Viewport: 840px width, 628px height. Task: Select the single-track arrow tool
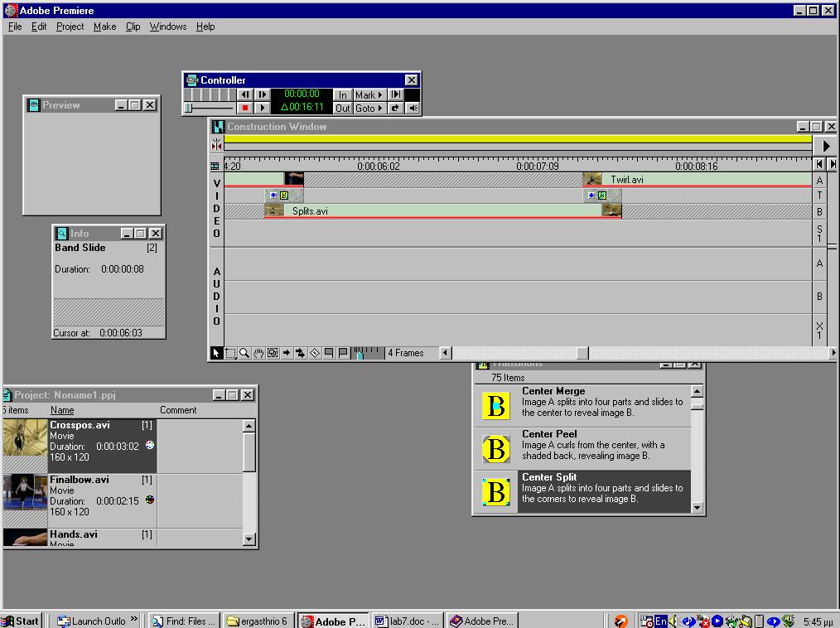point(287,353)
